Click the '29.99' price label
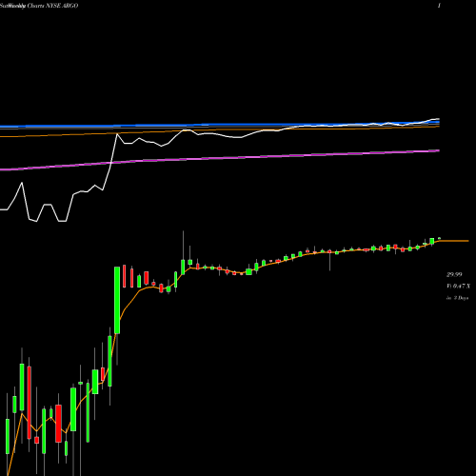Screen dimensions: 476x476 click(454, 274)
